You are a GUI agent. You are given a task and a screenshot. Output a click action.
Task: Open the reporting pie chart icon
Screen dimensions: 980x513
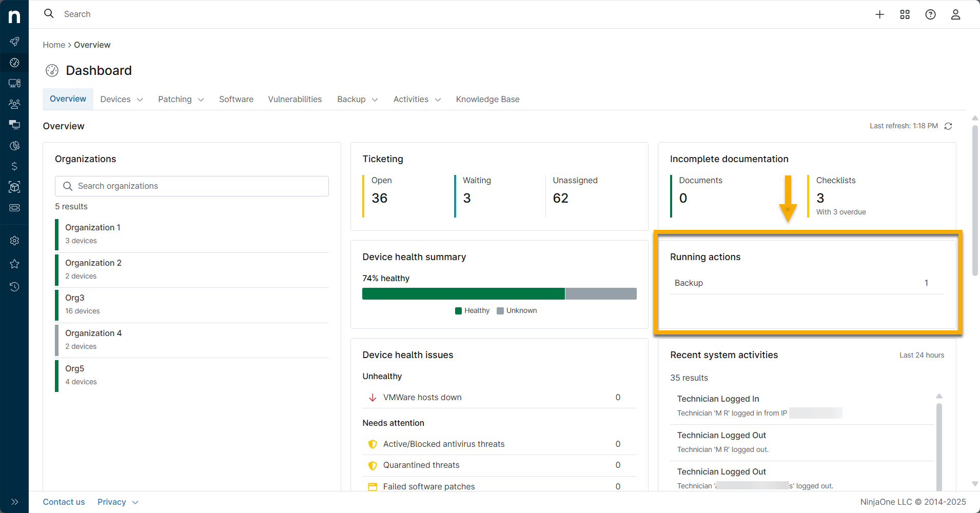point(15,146)
